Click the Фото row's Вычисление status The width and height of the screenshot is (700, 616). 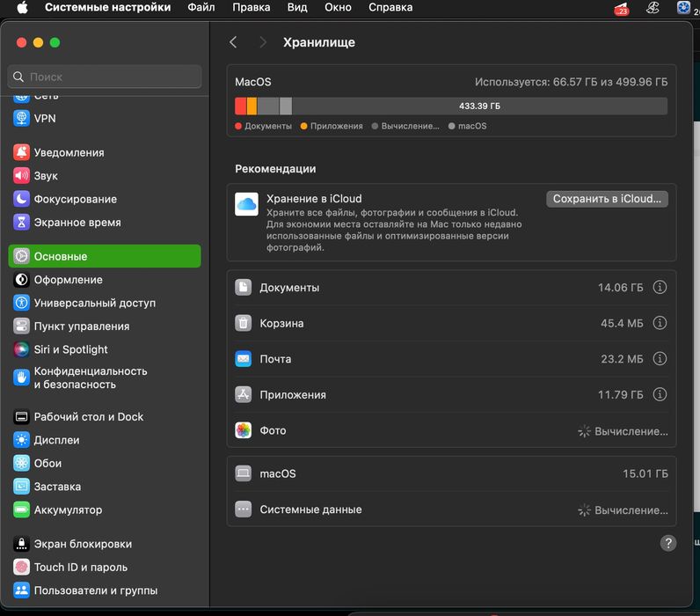(x=623, y=431)
